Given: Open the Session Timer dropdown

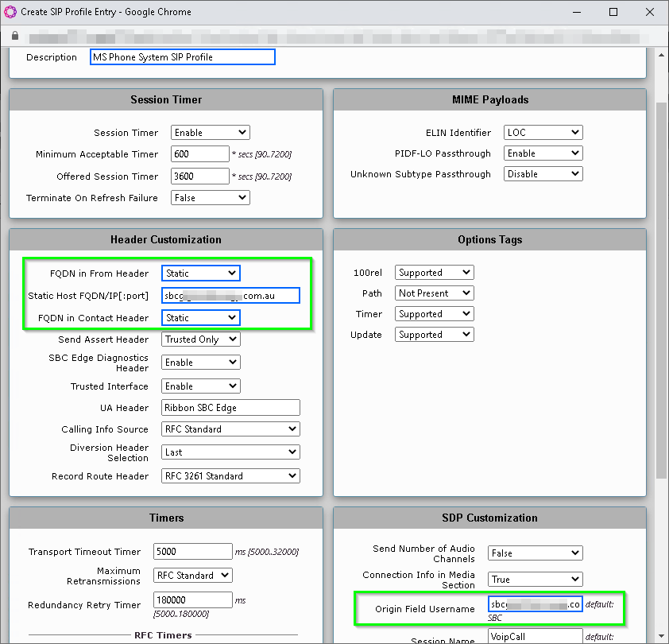Looking at the screenshot, I should (x=211, y=133).
